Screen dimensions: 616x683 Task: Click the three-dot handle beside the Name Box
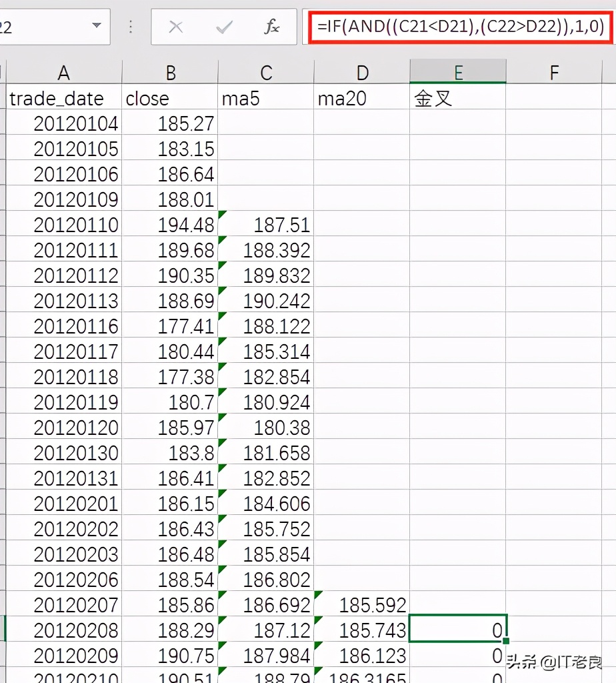tap(131, 27)
